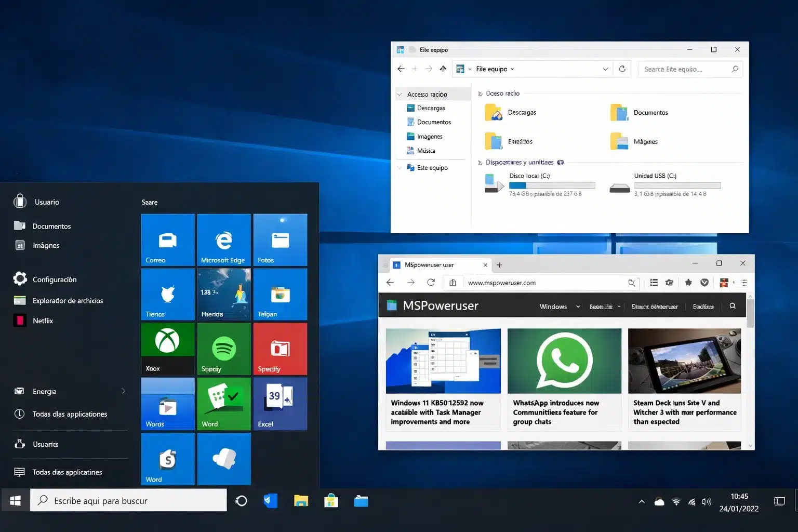Launch the Microsoft Edge tile
The height and width of the screenshot is (532, 798).
tap(223, 240)
